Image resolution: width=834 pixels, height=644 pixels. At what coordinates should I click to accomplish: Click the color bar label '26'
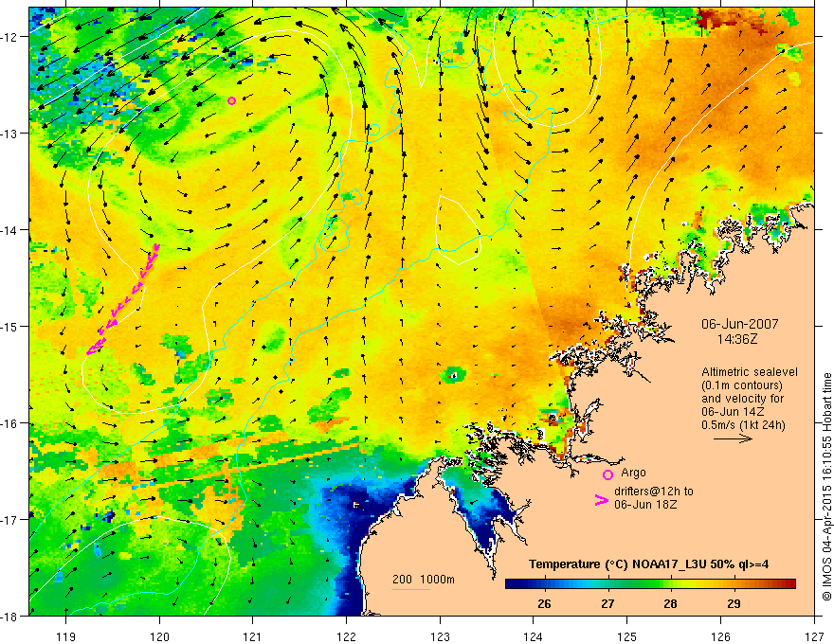pyautogui.click(x=544, y=603)
